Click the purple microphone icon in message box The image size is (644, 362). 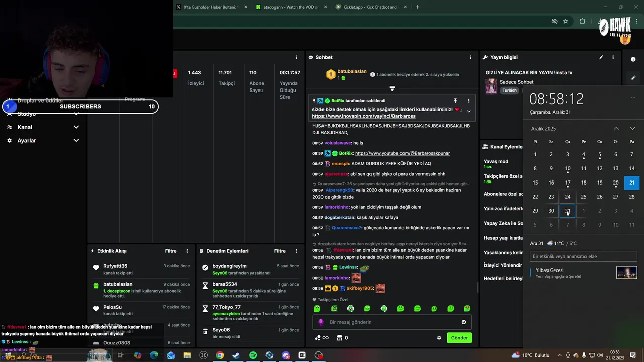pyautogui.click(x=320, y=322)
